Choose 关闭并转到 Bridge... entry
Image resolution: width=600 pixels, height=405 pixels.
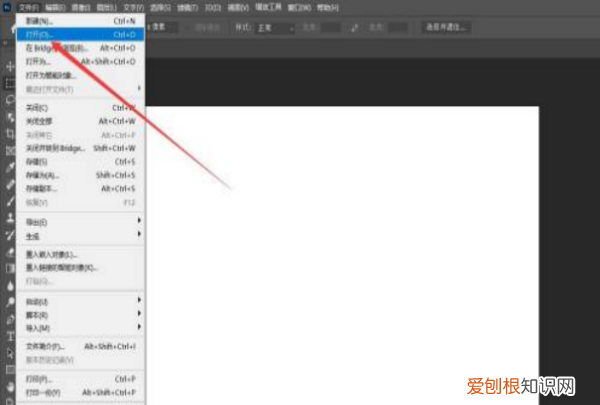point(80,148)
